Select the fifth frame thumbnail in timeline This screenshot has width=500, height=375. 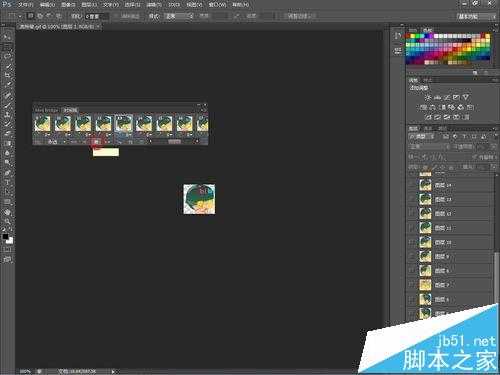[x=124, y=123]
